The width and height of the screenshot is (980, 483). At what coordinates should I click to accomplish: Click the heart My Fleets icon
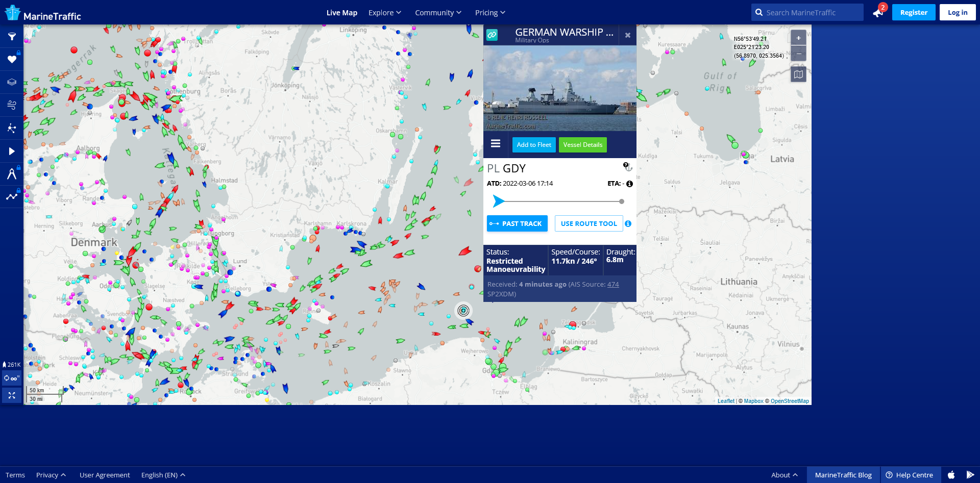tap(12, 60)
